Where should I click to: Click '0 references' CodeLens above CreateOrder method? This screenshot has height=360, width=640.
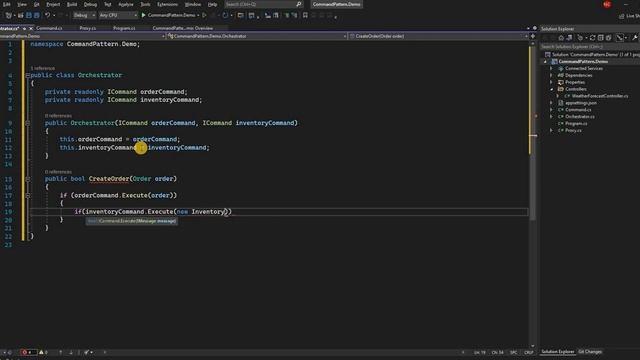click(58, 172)
